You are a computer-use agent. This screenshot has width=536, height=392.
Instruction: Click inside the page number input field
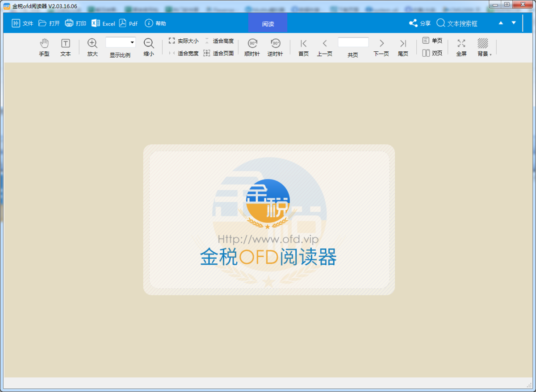353,42
